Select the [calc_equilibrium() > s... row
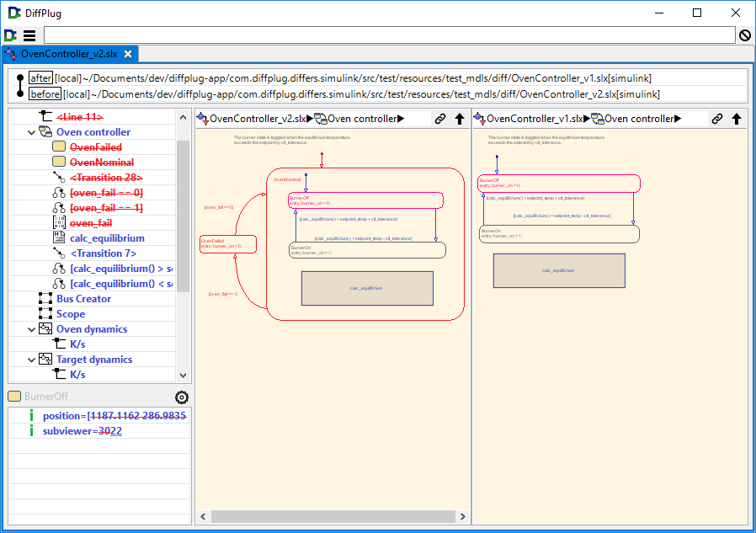This screenshot has width=756, height=533. pyautogui.click(x=121, y=269)
